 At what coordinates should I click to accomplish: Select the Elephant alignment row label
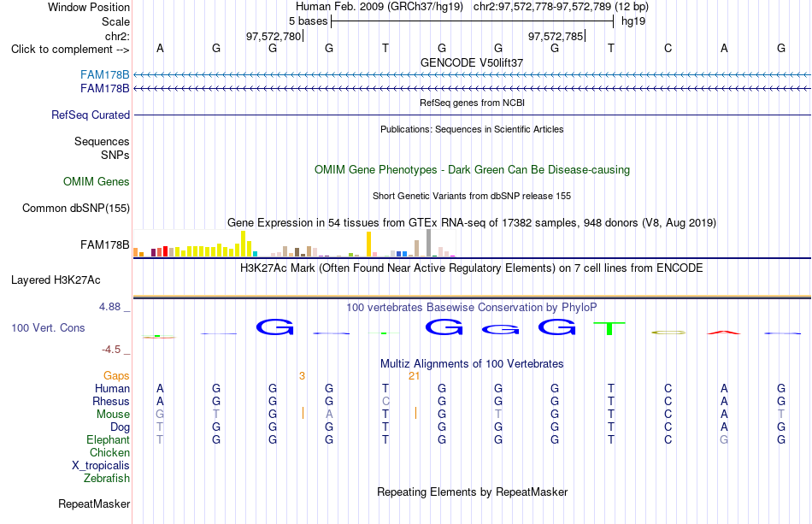109,439
